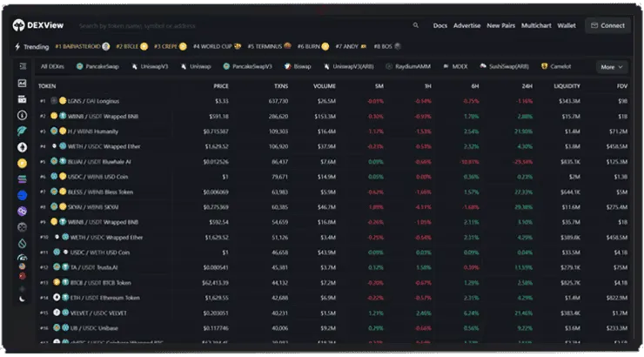Screen dimensions: 644x357
Task: Filter by UniswapV3
Action: [150, 66]
